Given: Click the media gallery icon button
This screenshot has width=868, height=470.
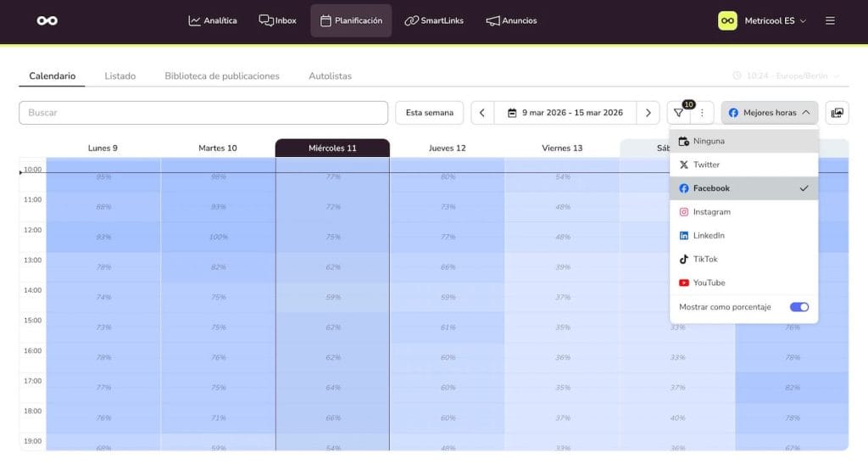Looking at the screenshot, I should [837, 113].
